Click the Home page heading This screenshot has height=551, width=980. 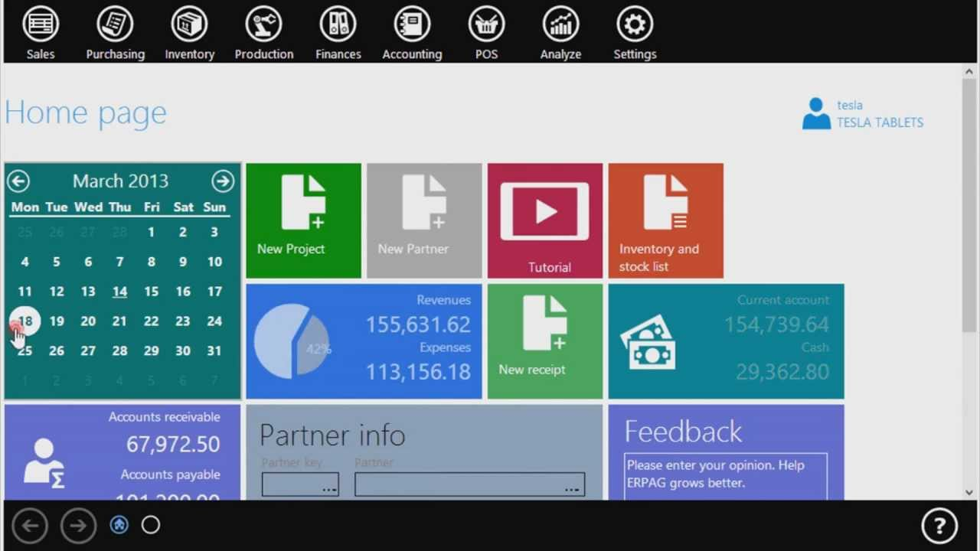86,113
